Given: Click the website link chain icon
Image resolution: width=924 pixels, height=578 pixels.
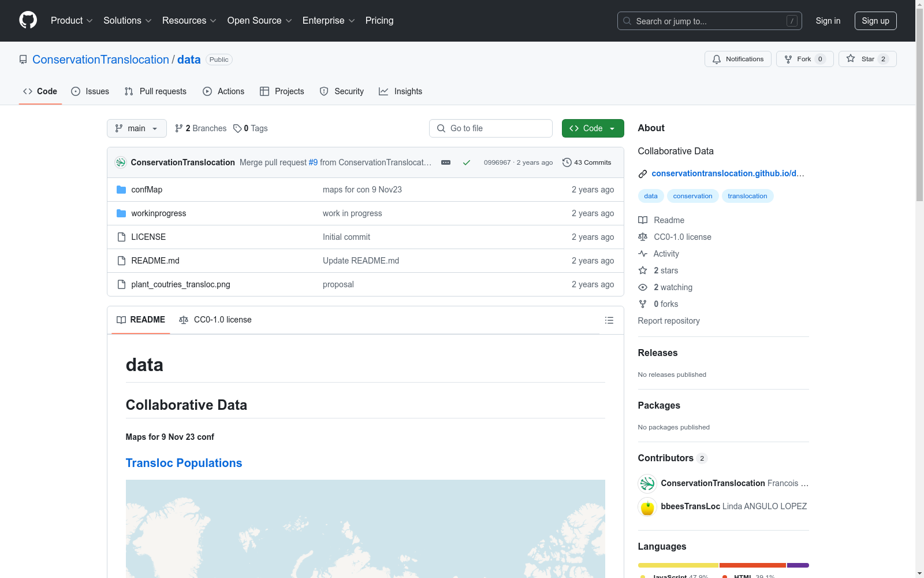Looking at the screenshot, I should pyautogui.click(x=643, y=174).
